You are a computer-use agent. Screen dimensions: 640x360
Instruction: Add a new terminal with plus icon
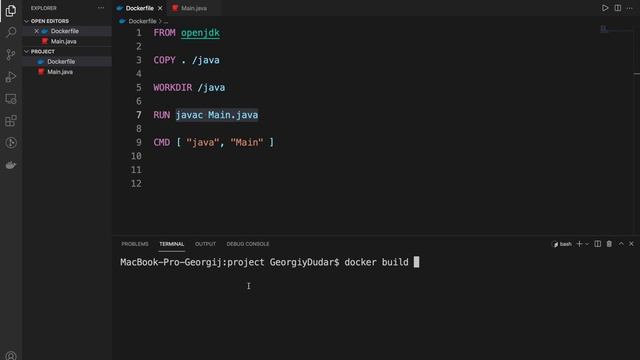[579, 244]
